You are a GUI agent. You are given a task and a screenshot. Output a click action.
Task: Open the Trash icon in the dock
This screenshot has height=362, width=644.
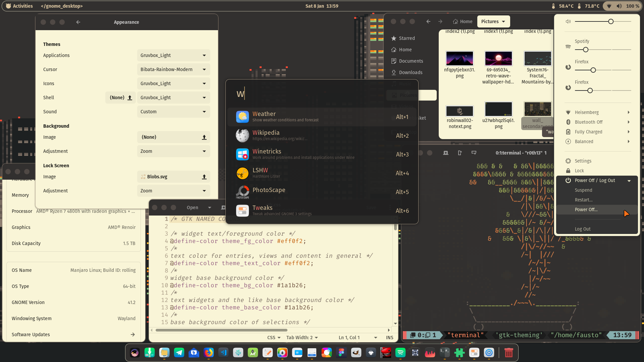pos(509,353)
